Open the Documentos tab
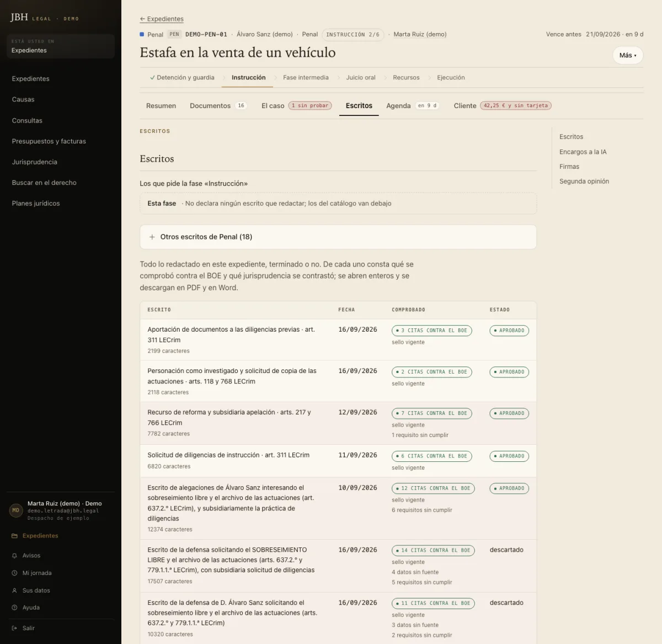662x644 pixels. (218, 105)
